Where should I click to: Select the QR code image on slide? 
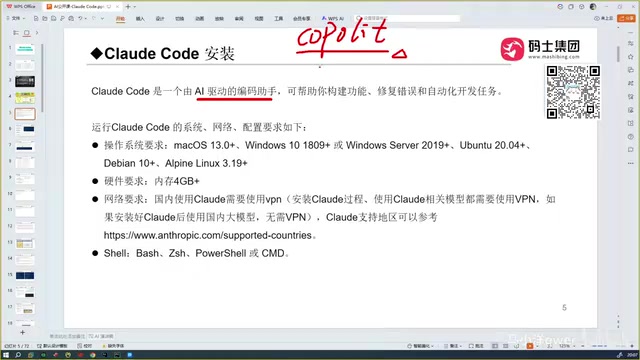(x=573, y=92)
